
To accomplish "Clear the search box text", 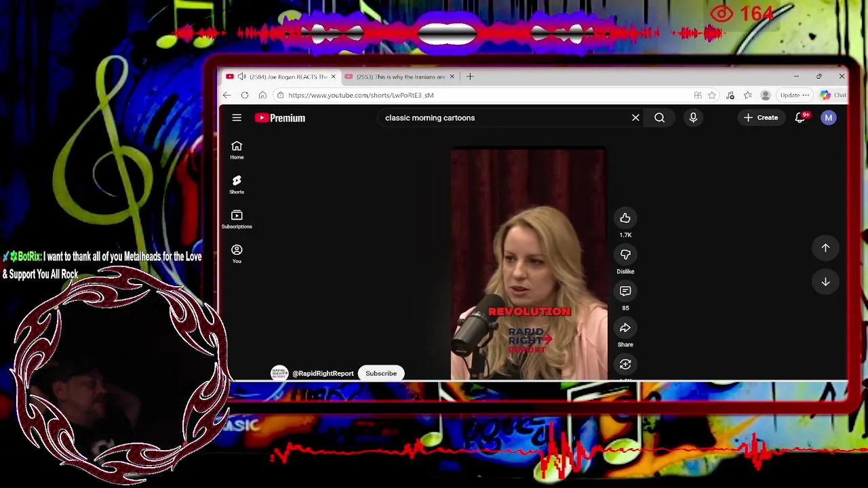I will 635,118.
